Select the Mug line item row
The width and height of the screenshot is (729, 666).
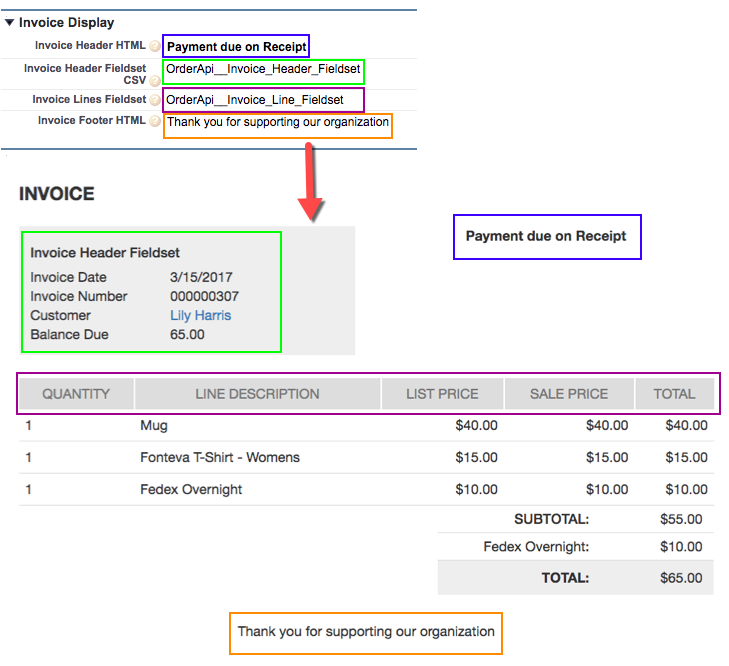[154, 426]
